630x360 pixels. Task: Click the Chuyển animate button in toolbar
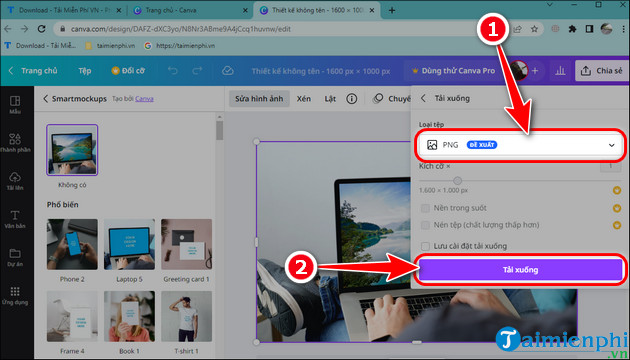pyautogui.click(x=391, y=98)
